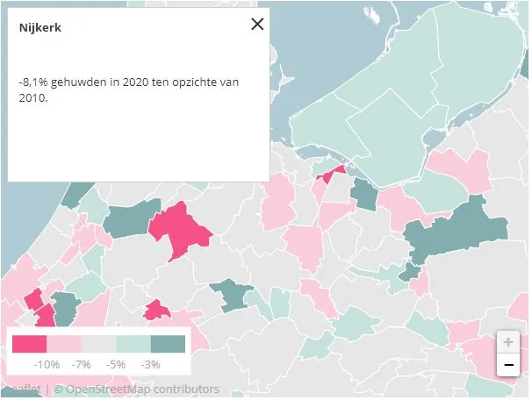Select the light pink legend swatch
The height and width of the screenshot is (400, 532).
63,343
